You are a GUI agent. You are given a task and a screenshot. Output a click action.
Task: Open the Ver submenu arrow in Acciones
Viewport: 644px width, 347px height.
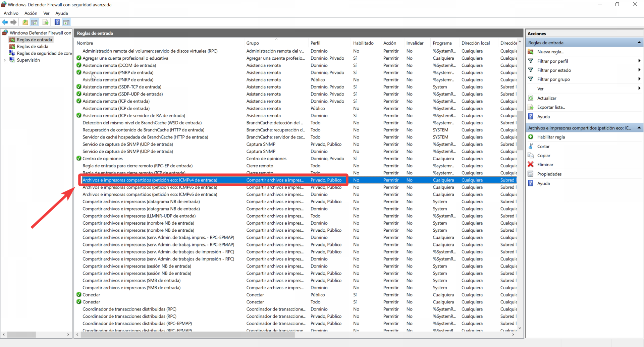click(639, 89)
